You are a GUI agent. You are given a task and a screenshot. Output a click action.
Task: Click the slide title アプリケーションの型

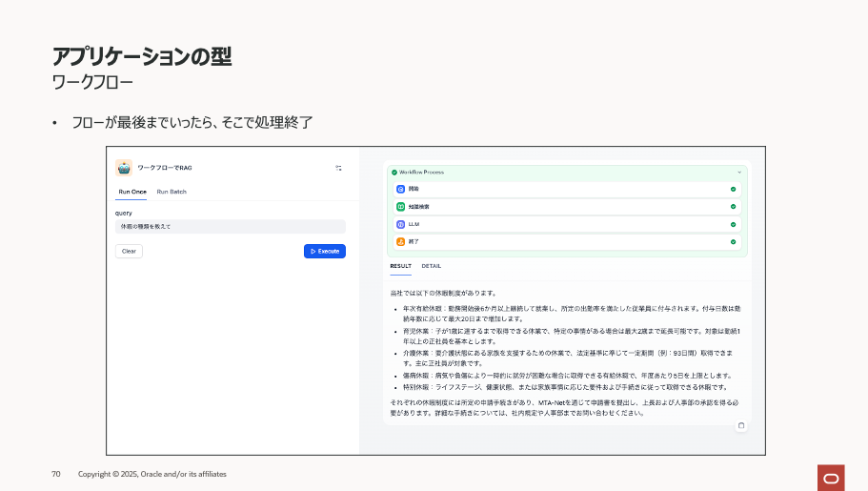142,56
